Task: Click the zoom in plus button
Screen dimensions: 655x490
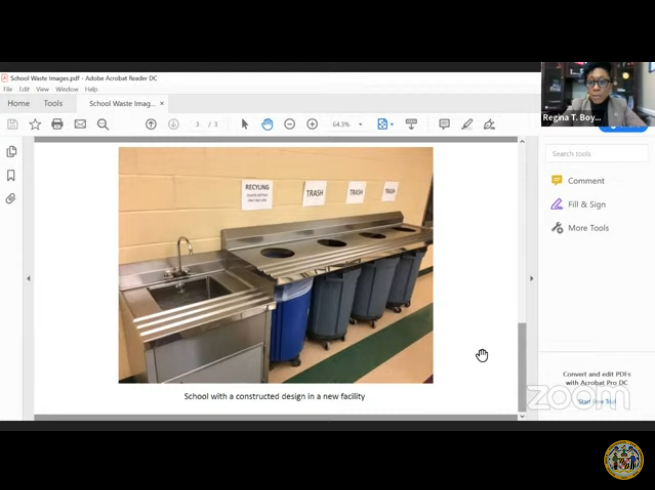Action: click(312, 124)
